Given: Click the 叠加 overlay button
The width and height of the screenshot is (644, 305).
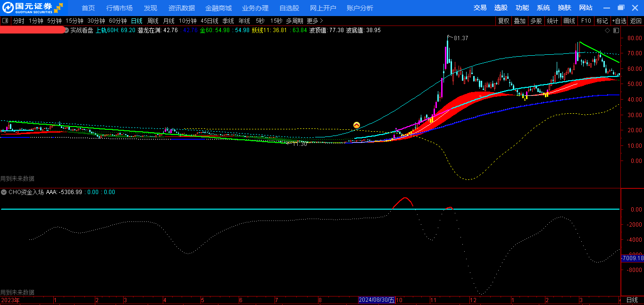Looking at the screenshot, I should coord(519,21).
